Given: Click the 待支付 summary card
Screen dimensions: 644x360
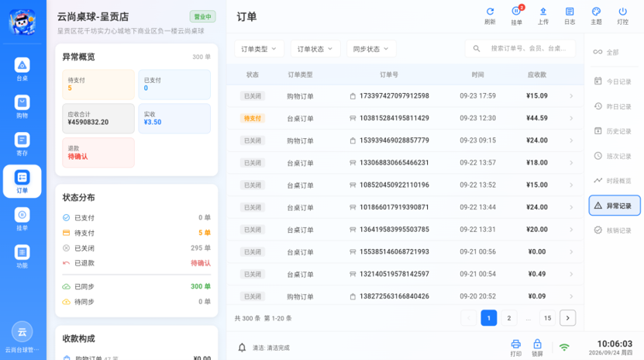Looking at the screenshot, I should [98, 85].
